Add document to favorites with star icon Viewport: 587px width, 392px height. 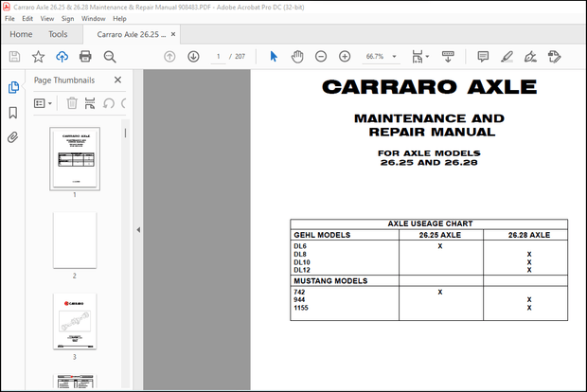pos(38,57)
